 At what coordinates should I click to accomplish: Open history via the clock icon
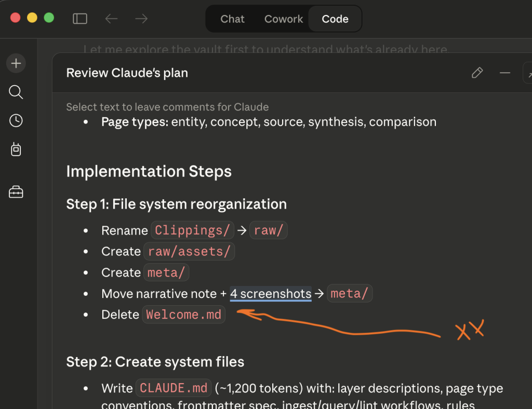[16, 120]
